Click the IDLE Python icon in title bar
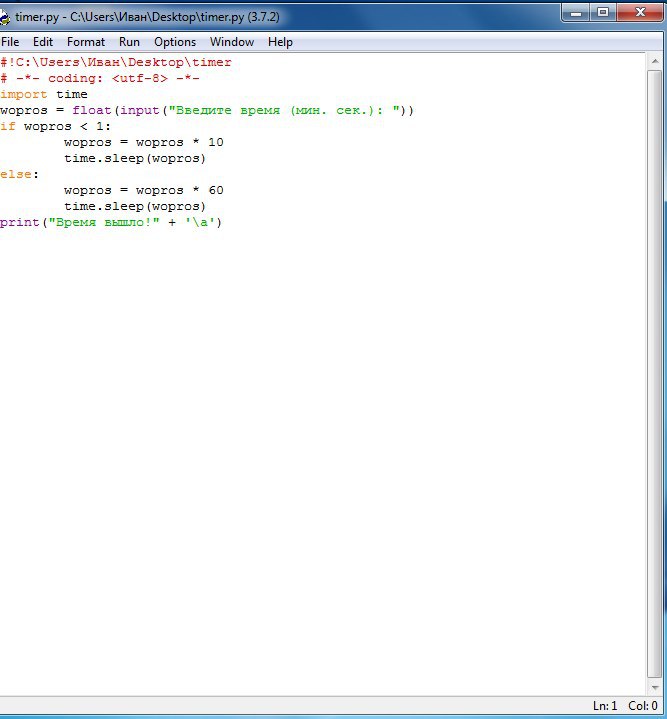 [4, 17]
